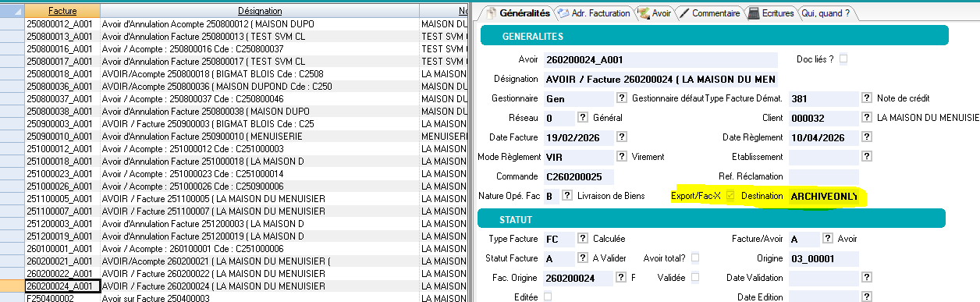The width and height of the screenshot is (980, 302).
Task: Open the Date Facture picker button
Action: (x=622, y=137)
